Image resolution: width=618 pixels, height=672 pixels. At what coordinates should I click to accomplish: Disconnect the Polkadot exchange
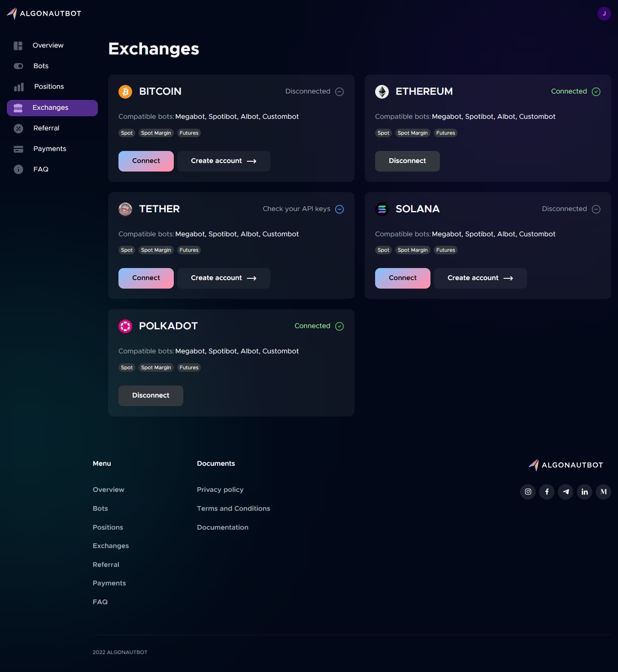click(x=151, y=395)
